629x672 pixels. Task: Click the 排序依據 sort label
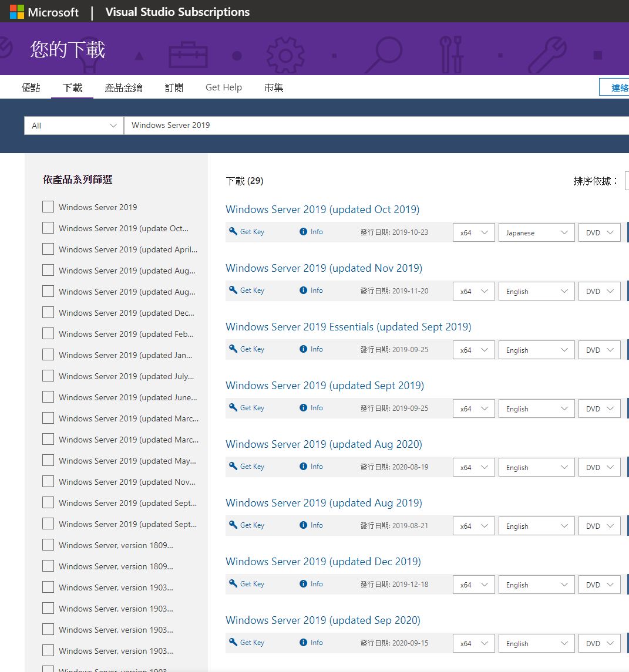coord(596,181)
